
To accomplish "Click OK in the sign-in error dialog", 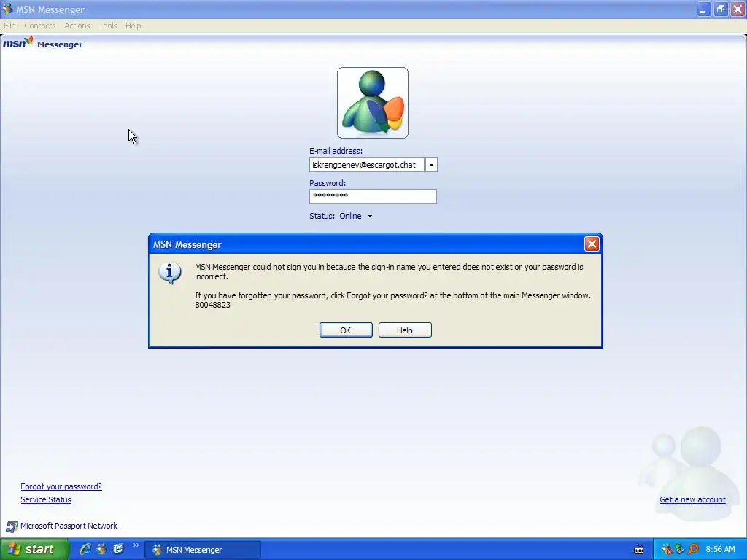I will [346, 330].
